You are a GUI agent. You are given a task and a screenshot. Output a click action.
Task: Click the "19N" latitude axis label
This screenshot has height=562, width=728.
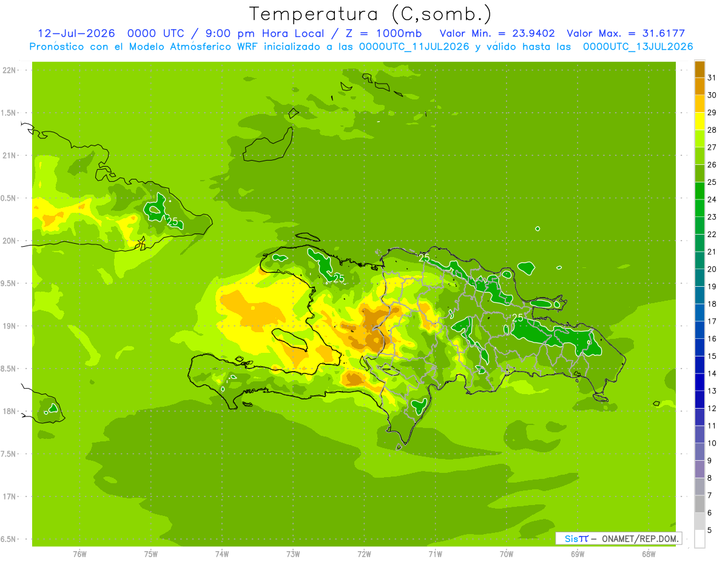pos(10,326)
